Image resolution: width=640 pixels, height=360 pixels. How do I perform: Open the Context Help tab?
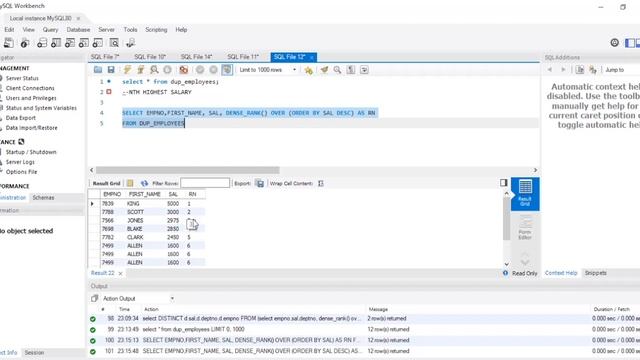[561, 273]
